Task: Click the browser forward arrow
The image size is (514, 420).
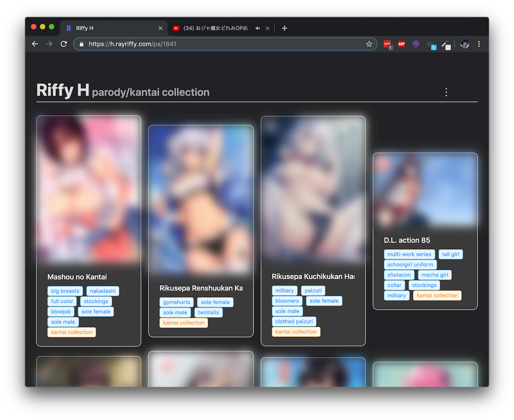Action: click(49, 44)
